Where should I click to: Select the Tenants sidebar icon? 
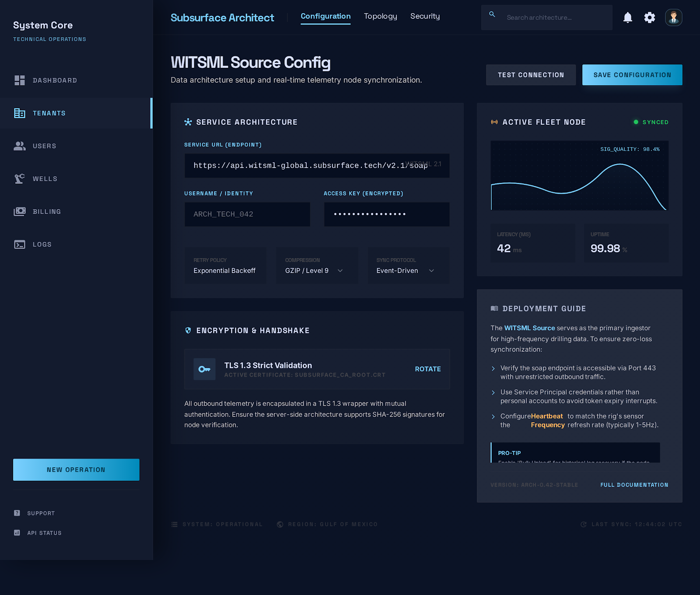pos(20,113)
